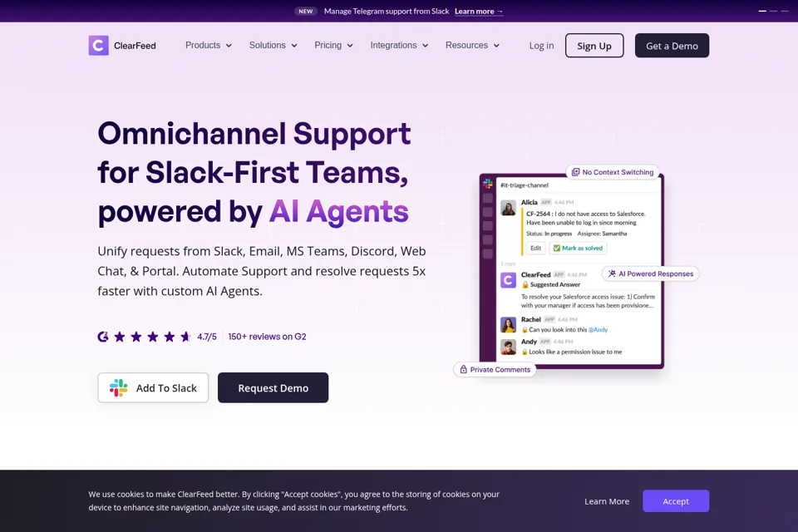This screenshot has width=798, height=532.
Task: Click the ClearFeed bot avatar
Action: click(x=508, y=280)
